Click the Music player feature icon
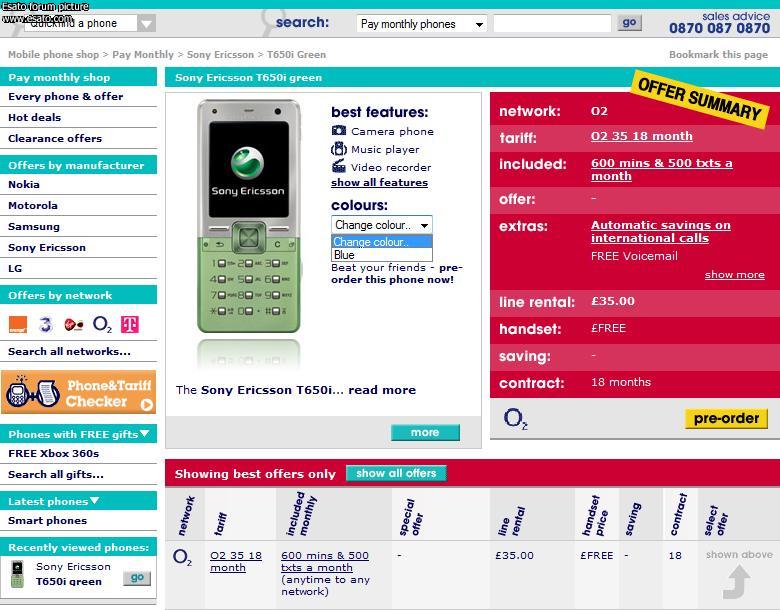Screen dimensions: 780x610 [x=339, y=149]
